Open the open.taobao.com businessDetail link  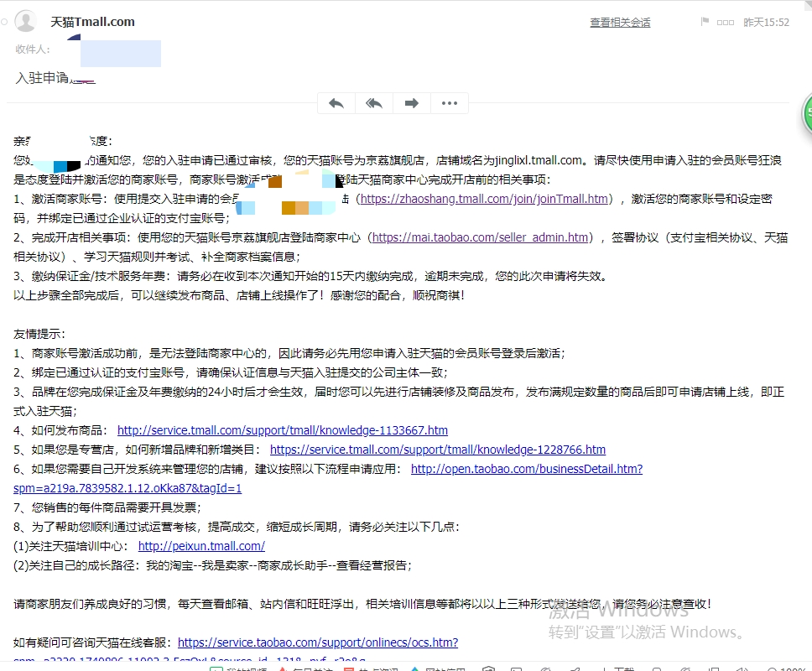[x=527, y=469]
